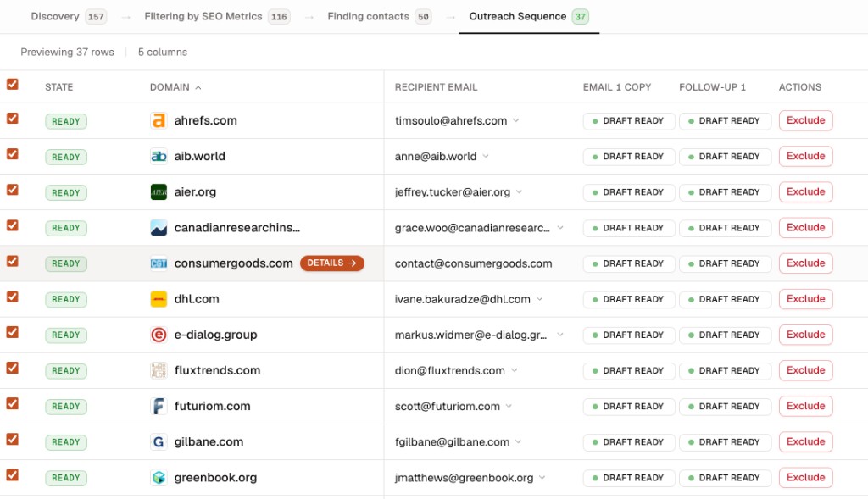Open Email 1 draft for ahrefs.com

point(629,121)
